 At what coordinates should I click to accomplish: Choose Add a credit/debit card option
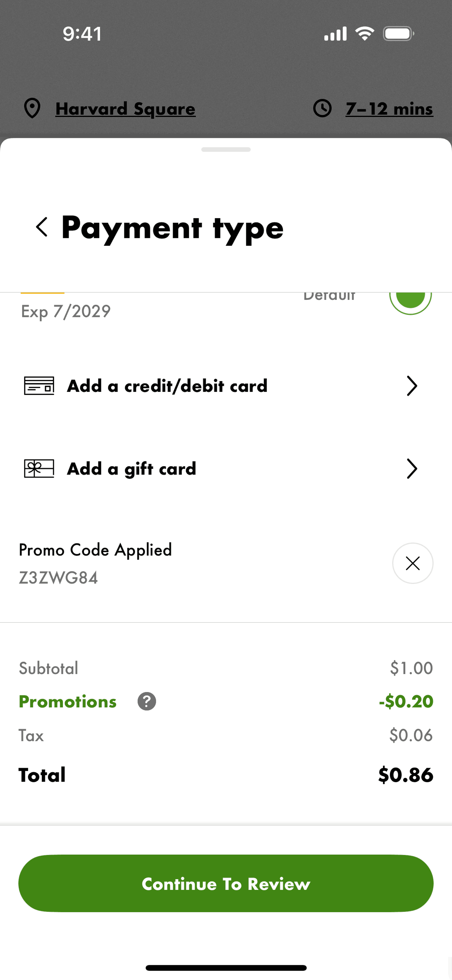click(x=167, y=386)
